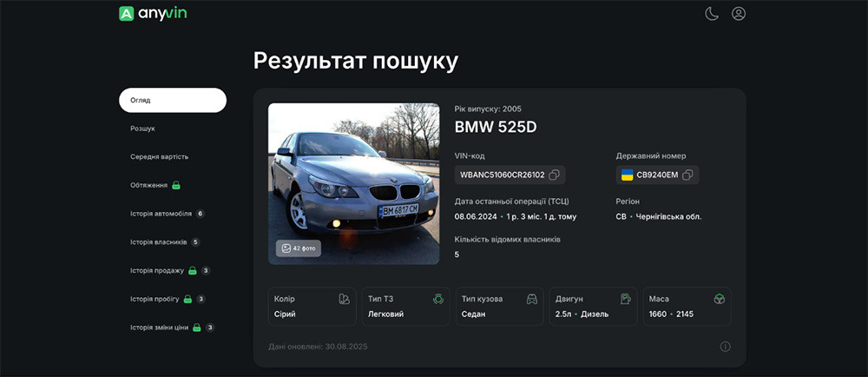This screenshot has height=377, width=868.
Task: Click the Двигун fuel pump icon
Action: click(x=626, y=299)
